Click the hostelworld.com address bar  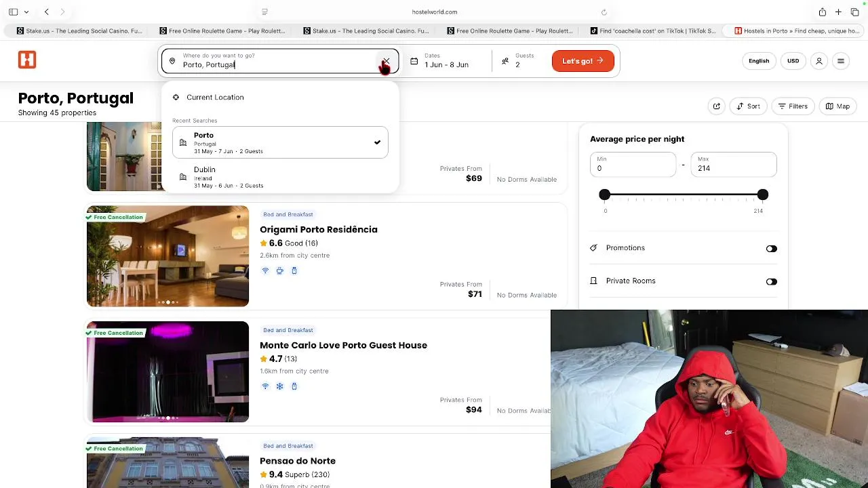coord(434,12)
